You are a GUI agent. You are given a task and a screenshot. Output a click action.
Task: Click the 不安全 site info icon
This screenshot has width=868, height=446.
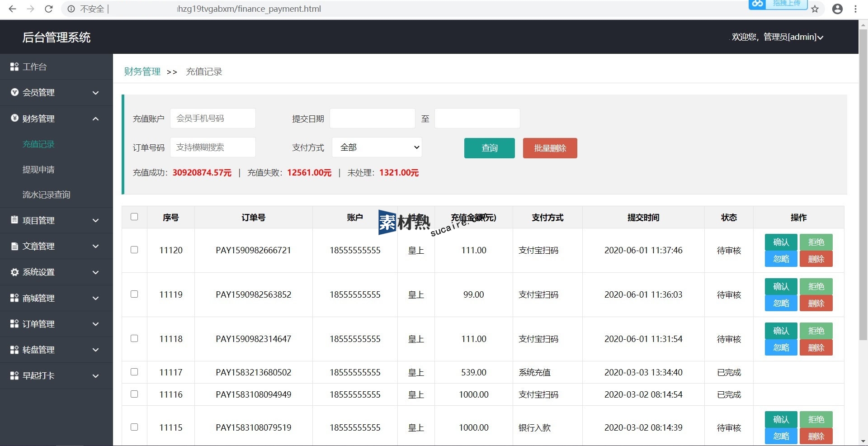click(71, 9)
